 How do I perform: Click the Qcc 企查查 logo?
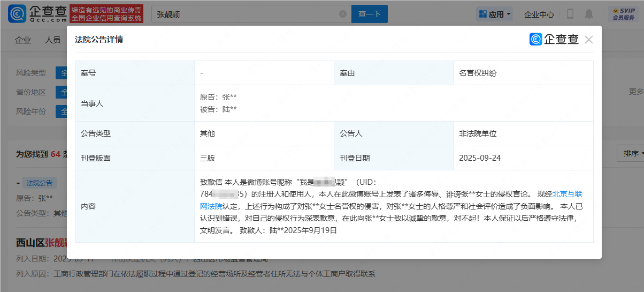coord(37,14)
